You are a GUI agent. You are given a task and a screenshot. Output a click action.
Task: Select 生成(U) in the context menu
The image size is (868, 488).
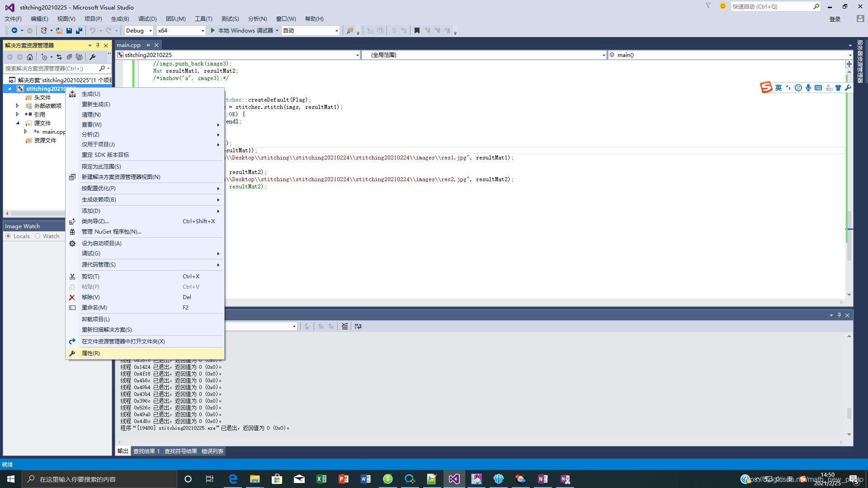click(145, 94)
